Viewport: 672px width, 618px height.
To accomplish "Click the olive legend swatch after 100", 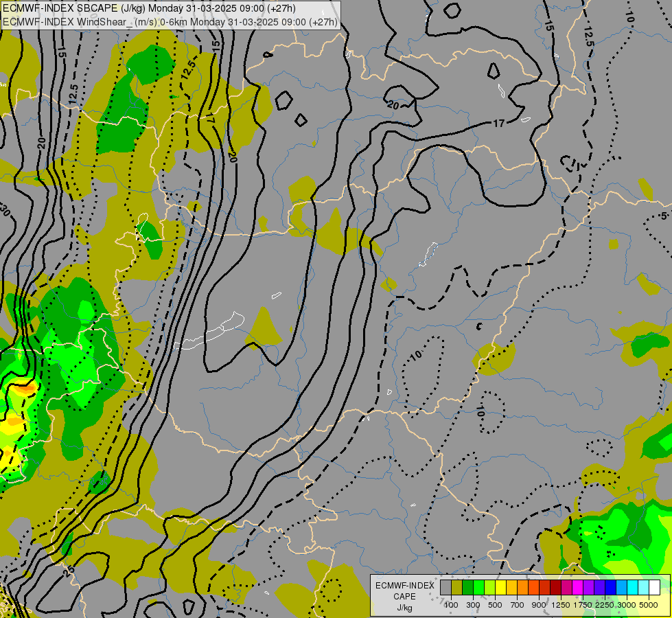I will pyautogui.click(x=457, y=587).
